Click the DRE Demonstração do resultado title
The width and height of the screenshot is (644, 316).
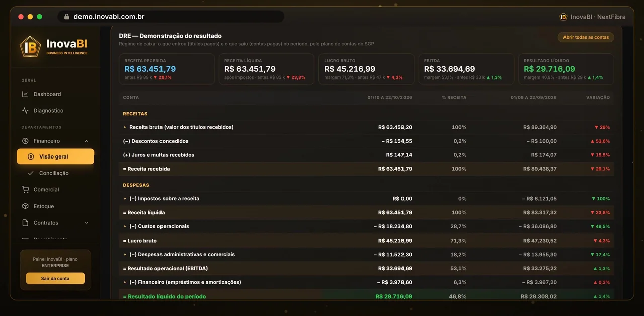coord(170,36)
